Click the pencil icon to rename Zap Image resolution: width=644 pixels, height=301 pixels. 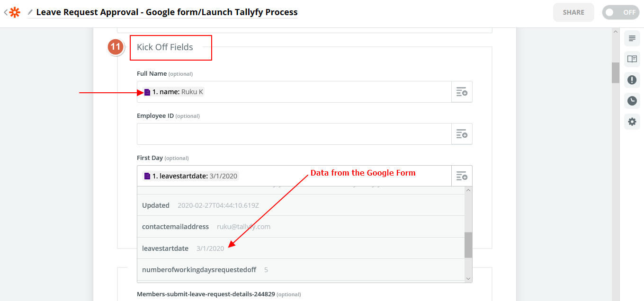30,12
